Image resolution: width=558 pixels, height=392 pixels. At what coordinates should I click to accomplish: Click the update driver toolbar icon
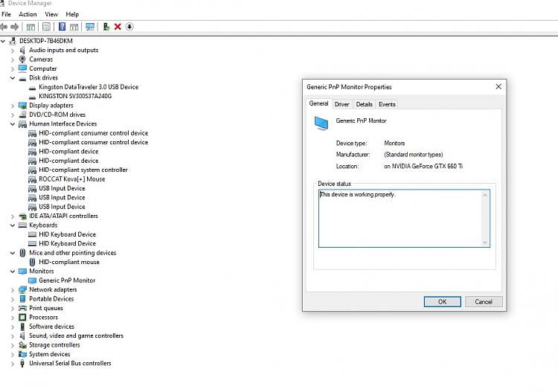tap(106, 27)
